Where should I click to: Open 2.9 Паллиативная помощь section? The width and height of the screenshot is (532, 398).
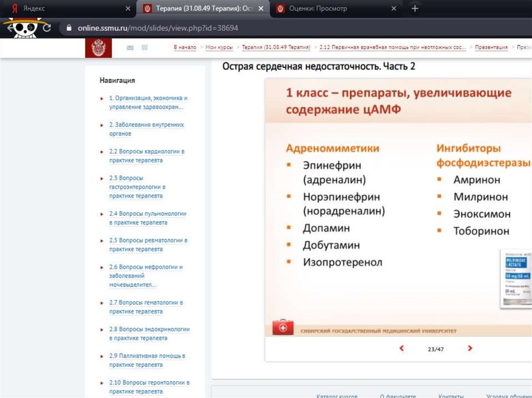[147, 360]
